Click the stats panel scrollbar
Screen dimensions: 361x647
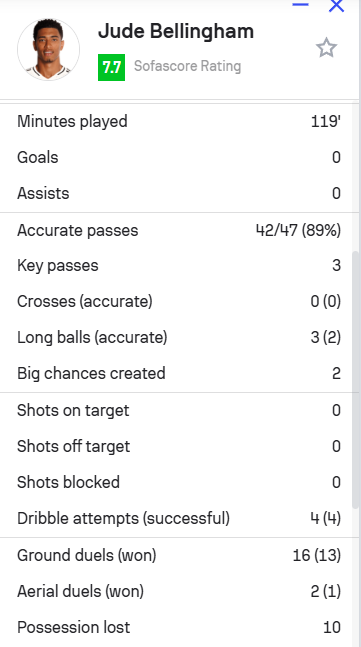pyautogui.click(x=356, y=380)
